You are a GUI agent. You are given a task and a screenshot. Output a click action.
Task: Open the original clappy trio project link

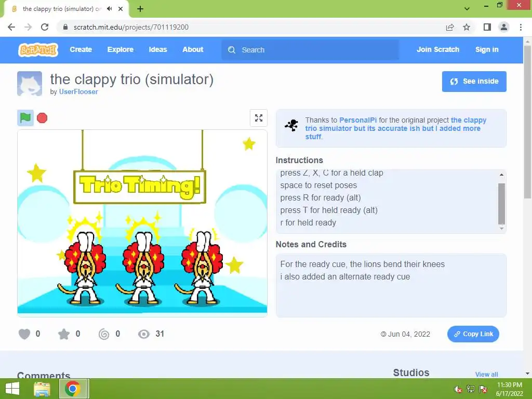click(395, 128)
